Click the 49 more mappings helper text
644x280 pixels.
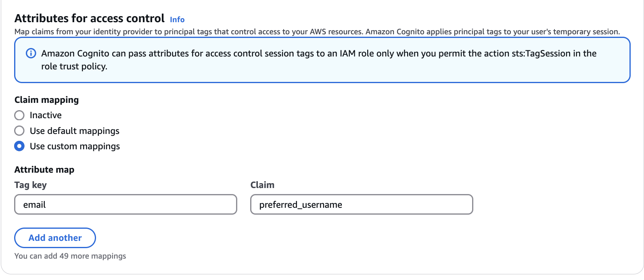[x=70, y=256]
